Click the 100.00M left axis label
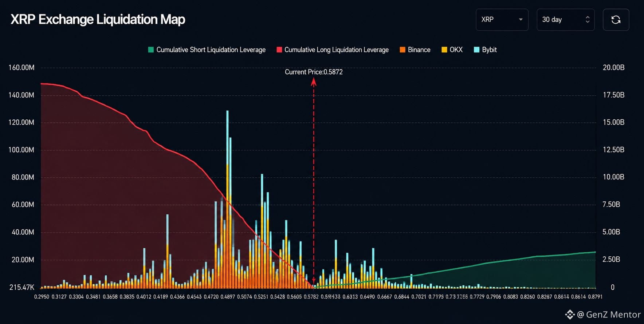Screen dimensions: 644x324 (21, 150)
